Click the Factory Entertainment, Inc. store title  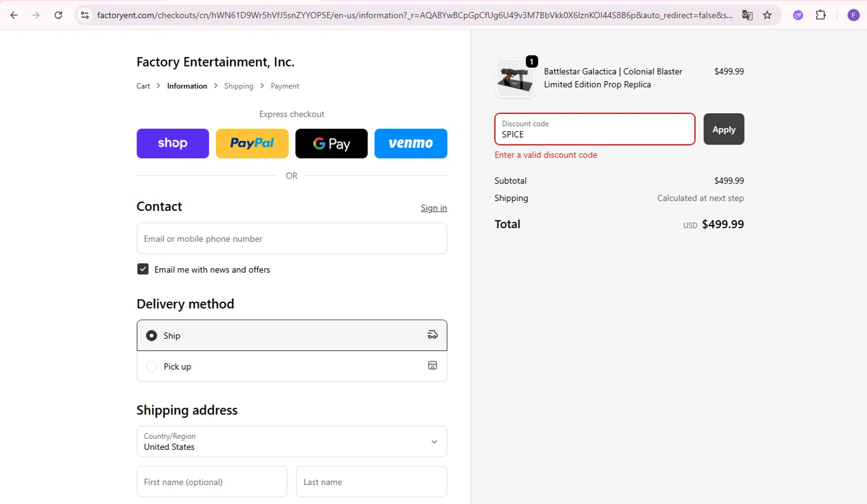point(216,62)
